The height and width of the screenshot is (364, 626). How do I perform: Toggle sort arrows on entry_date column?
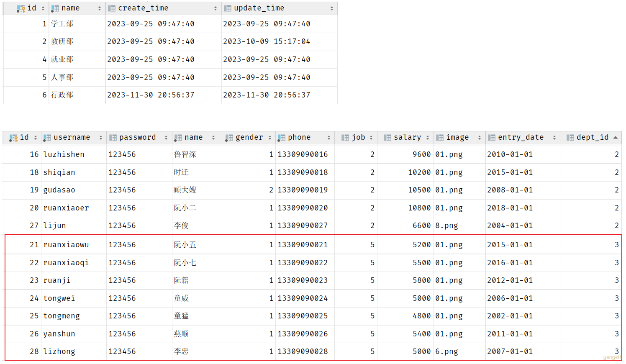click(554, 138)
